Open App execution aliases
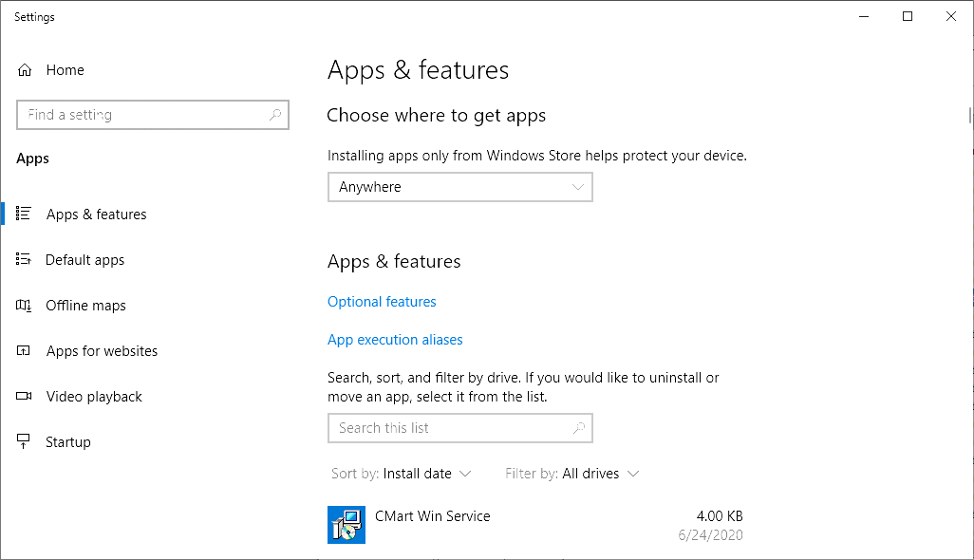974x560 pixels. coord(395,339)
